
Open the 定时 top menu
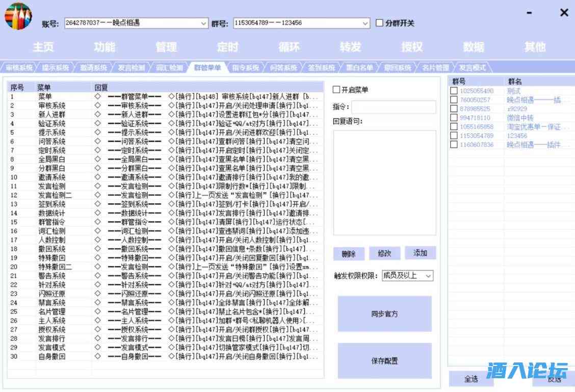pyautogui.click(x=227, y=47)
